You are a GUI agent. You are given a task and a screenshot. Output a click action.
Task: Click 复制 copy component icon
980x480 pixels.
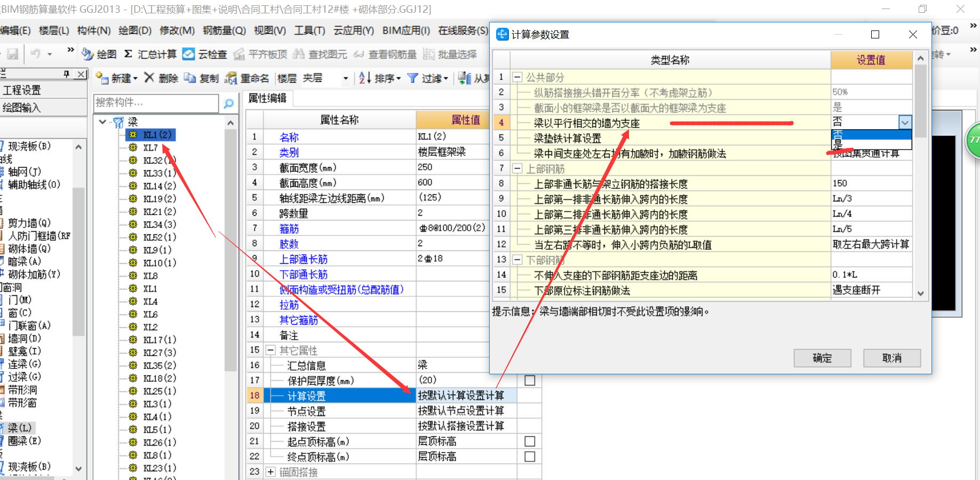pos(190,78)
